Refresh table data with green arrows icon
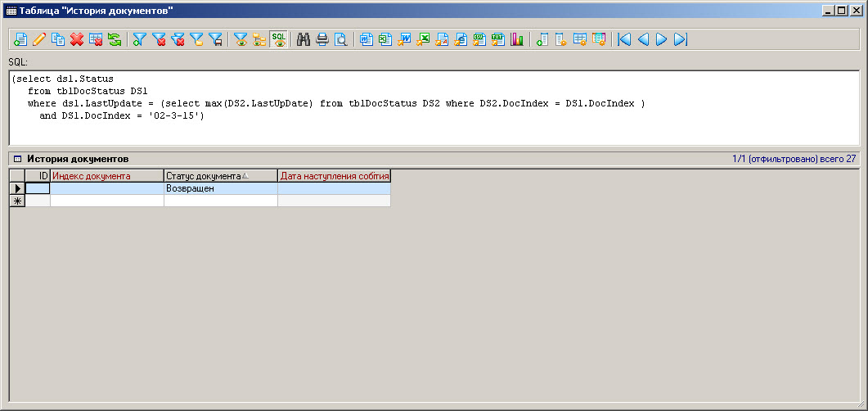This screenshot has height=411, width=868. [115, 39]
